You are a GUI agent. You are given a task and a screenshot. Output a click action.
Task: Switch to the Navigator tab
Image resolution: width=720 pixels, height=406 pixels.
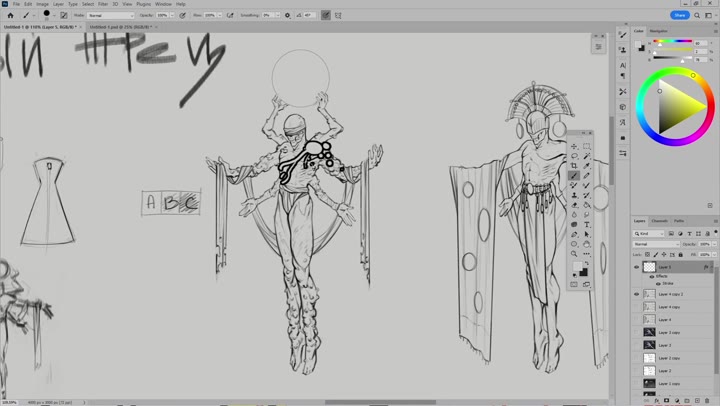(658, 31)
